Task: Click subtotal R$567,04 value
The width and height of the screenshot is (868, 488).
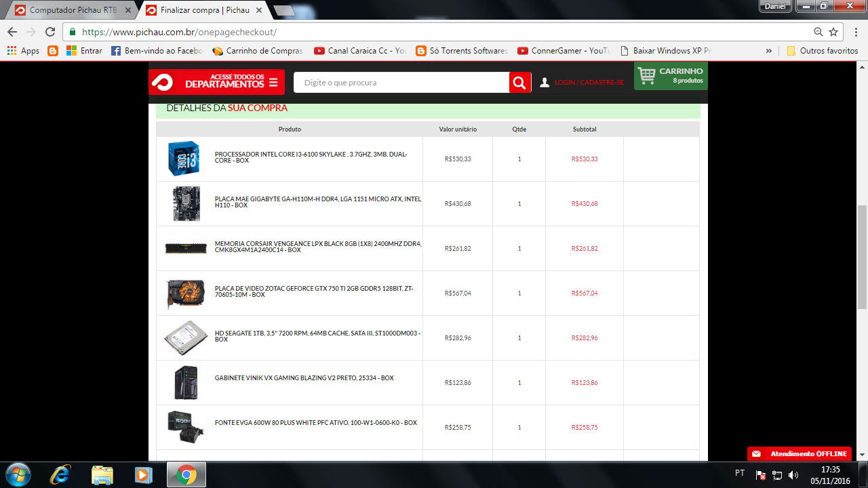Action: [x=585, y=293]
